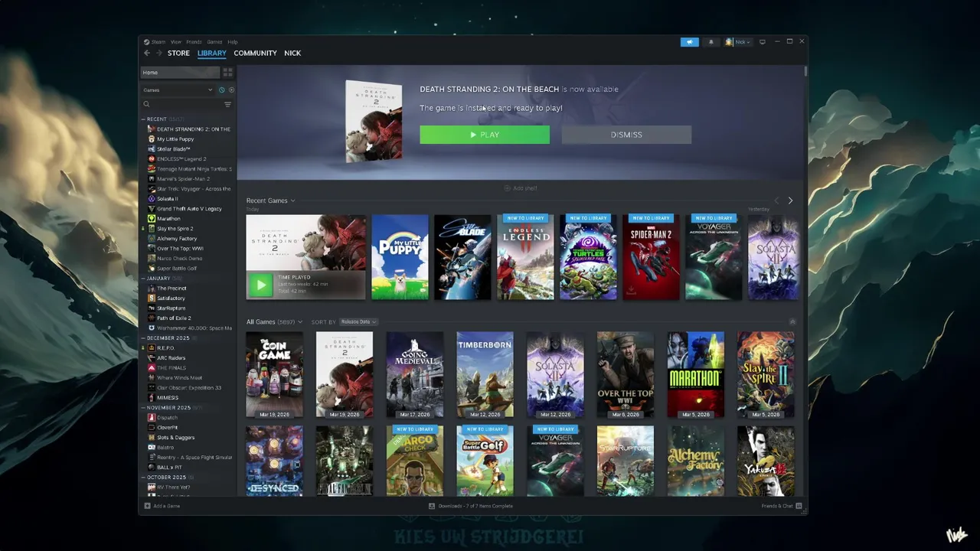
Task: Click the Add a Game link
Action: 166,506
